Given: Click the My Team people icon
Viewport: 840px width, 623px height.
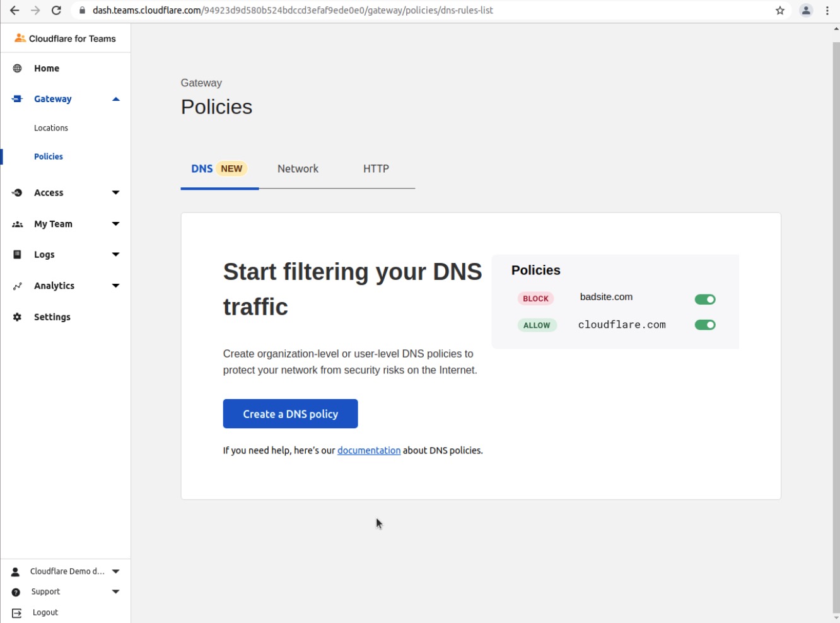Looking at the screenshot, I should (18, 224).
